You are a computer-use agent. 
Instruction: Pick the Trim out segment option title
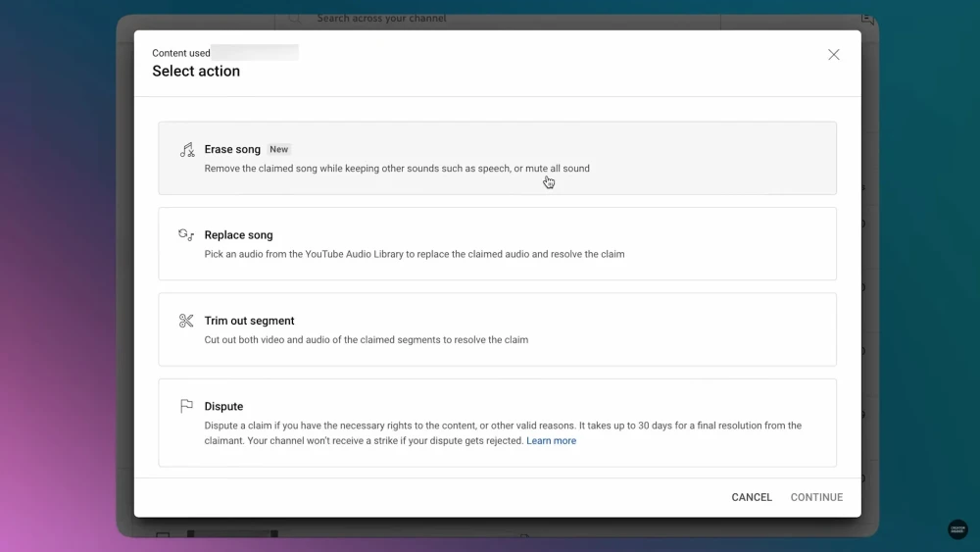click(x=249, y=321)
